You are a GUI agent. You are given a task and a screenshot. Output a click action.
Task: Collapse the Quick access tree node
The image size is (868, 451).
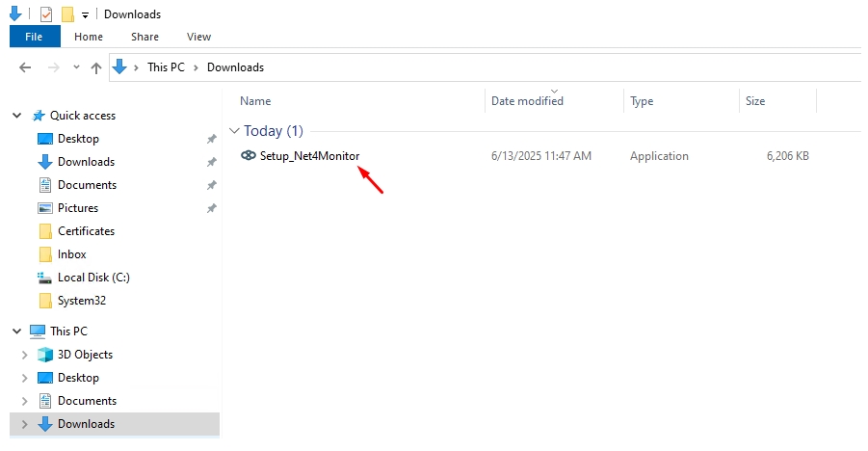pyautogui.click(x=17, y=116)
